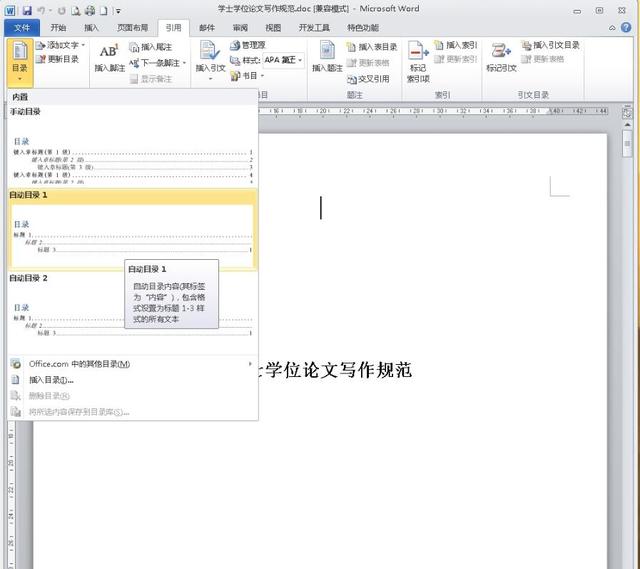Click the 目录 table of contents button

pos(20,62)
